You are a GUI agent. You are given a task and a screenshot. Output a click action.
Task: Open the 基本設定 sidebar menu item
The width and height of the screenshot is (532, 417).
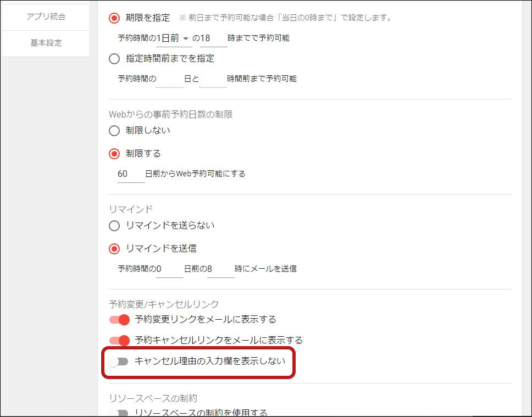point(46,43)
